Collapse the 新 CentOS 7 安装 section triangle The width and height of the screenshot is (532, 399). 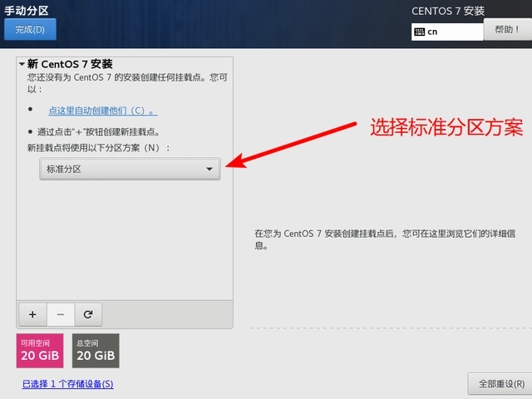click(22, 64)
